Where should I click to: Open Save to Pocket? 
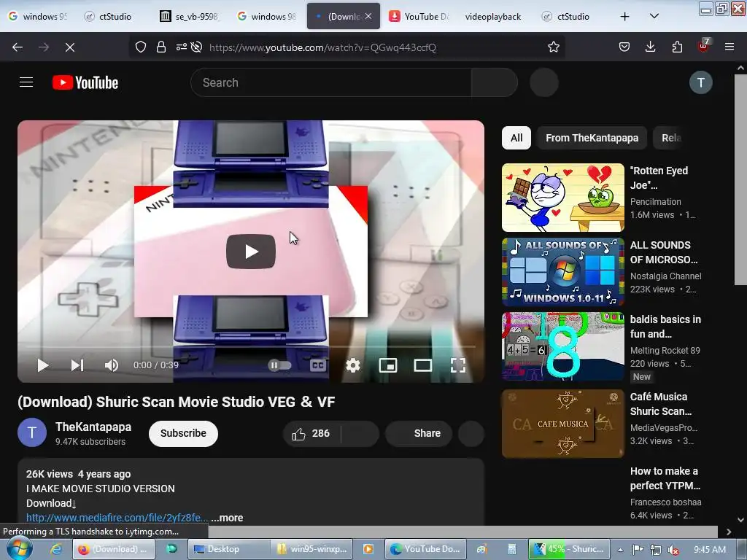pos(624,47)
